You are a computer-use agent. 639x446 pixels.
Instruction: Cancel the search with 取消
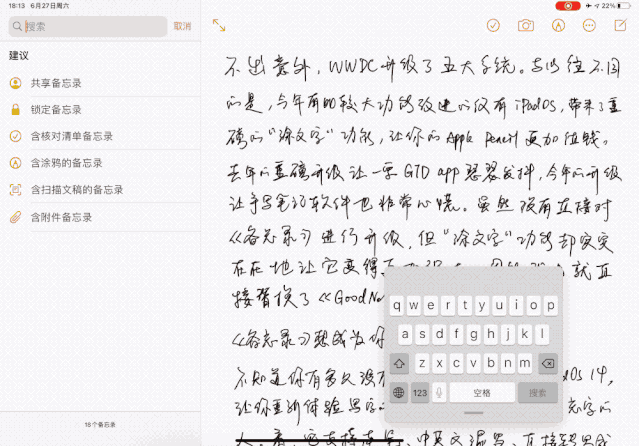tap(182, 26)
